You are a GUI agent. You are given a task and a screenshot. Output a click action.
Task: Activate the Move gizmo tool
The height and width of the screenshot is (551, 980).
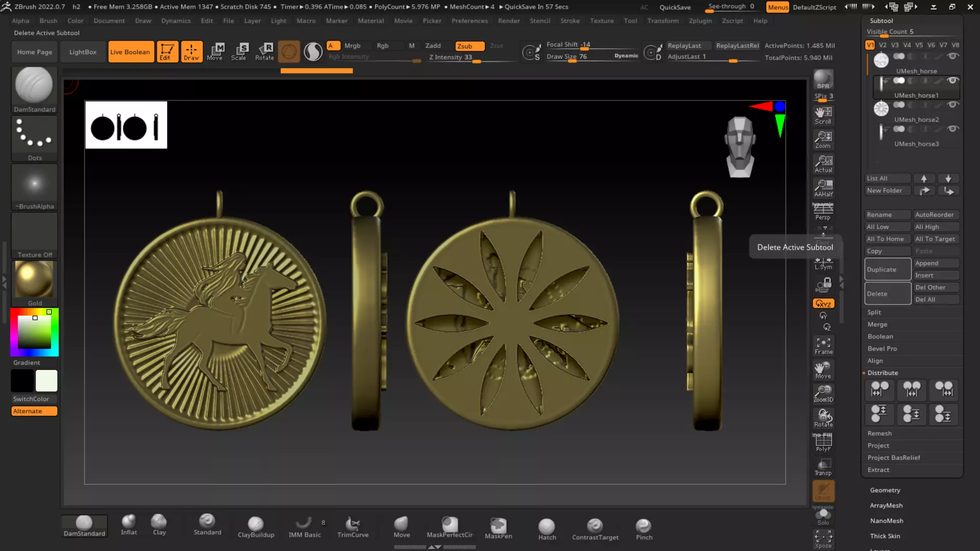[x=215, y=52]
